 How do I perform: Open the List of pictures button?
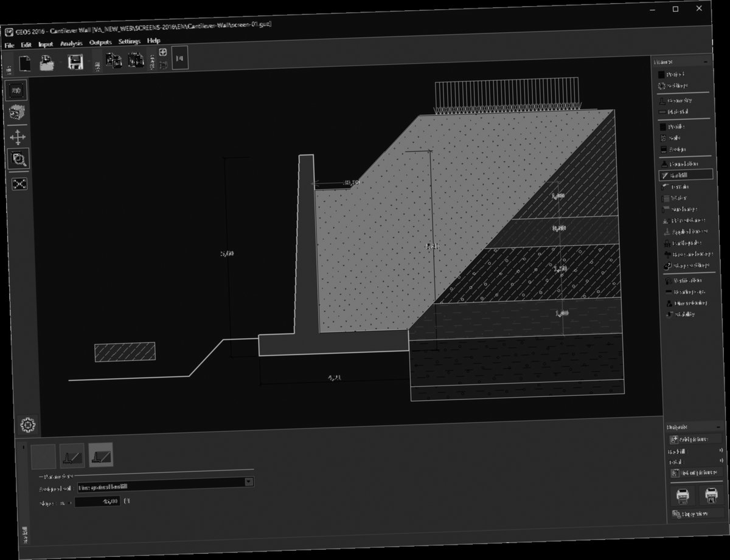(697, 472)
